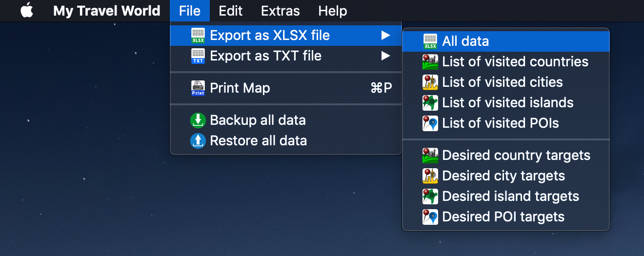Click the XLSX icon beside All data

coord(430,41)
